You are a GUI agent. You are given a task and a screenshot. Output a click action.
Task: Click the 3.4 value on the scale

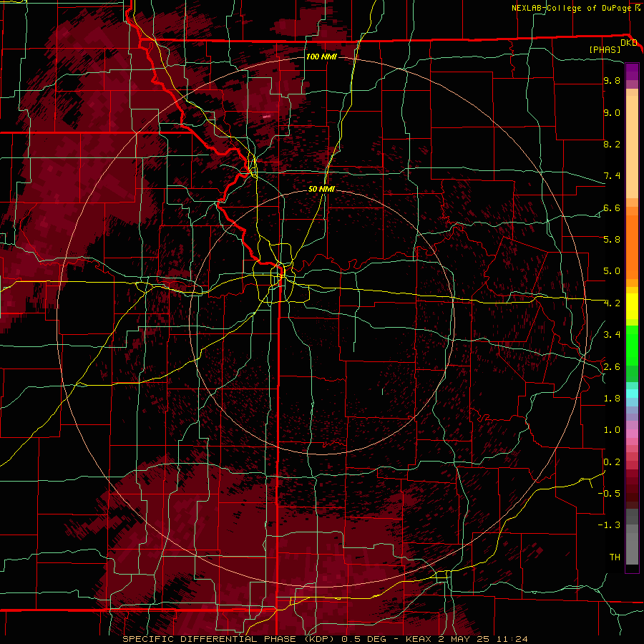pyautogui.click(x=612, y=335)
